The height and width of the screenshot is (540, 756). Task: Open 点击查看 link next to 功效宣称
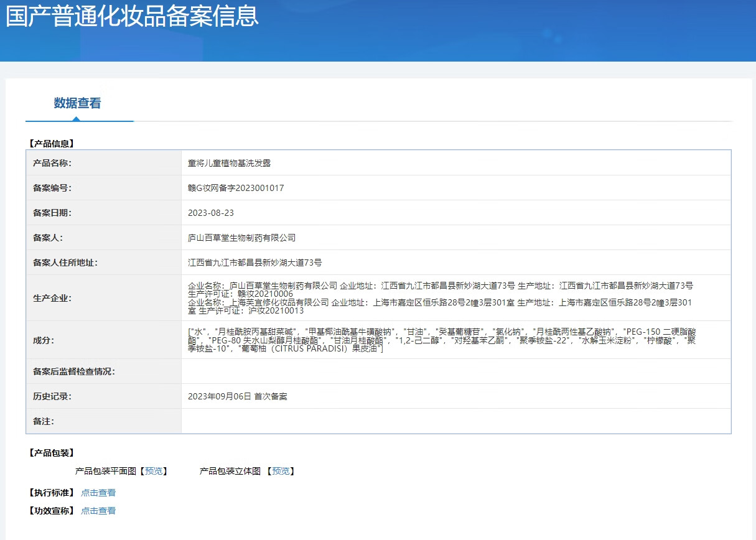tap(98, 511)
